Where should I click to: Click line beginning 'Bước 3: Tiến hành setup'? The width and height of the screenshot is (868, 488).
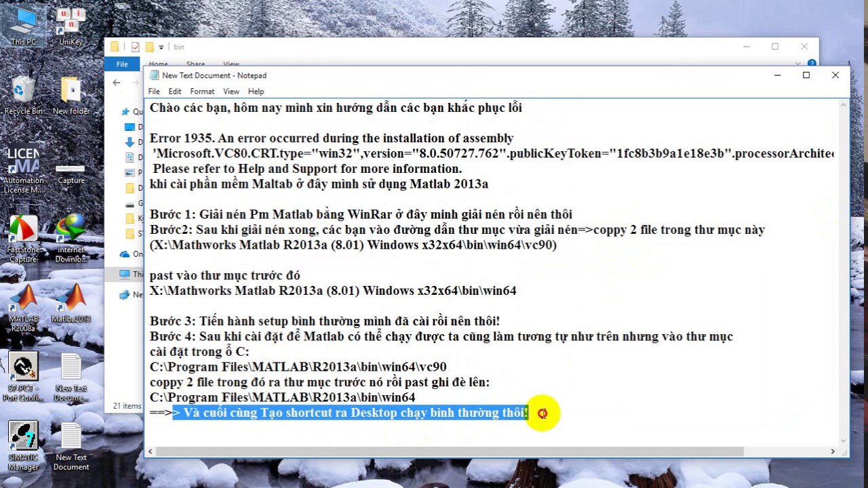point(325,321)
